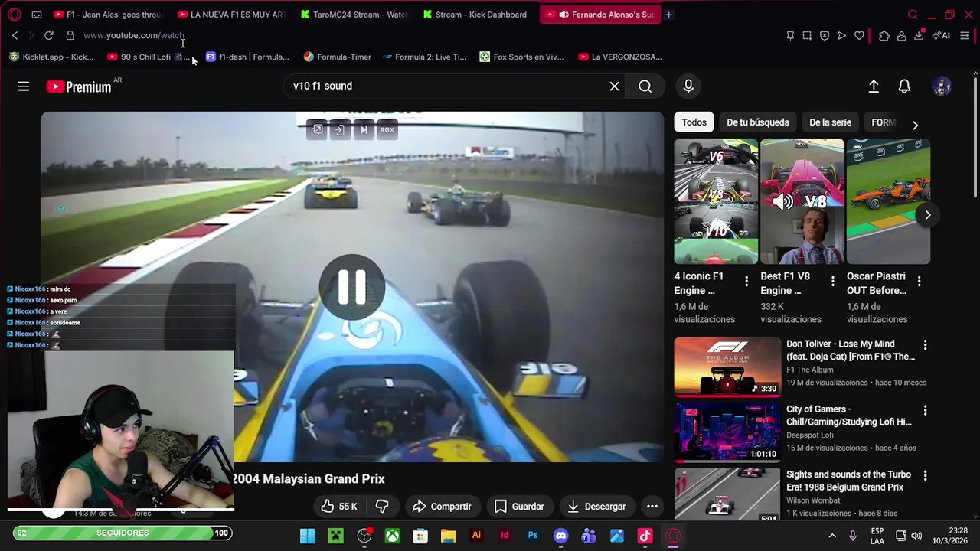This screenshot has width=980, height=551.
Task: Toggle the RGX overlay button on the video
Action: tap(387, 130)
